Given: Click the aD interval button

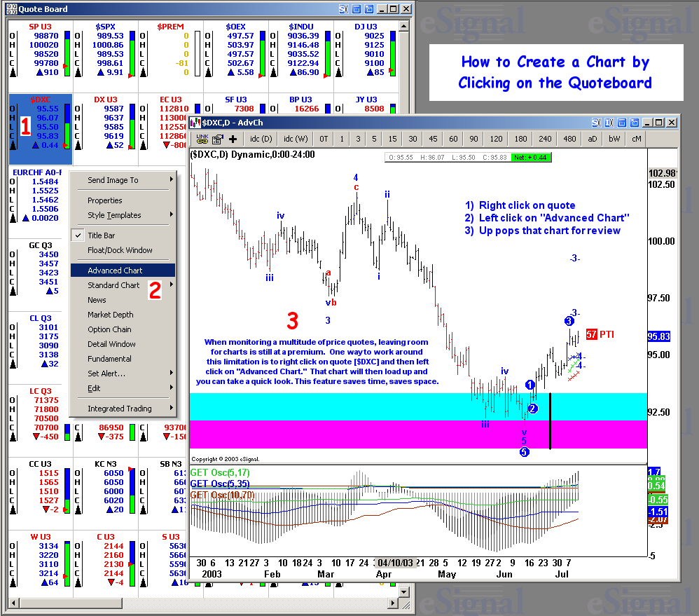Looking at the screenshot, I should click(x=593, y=139).
